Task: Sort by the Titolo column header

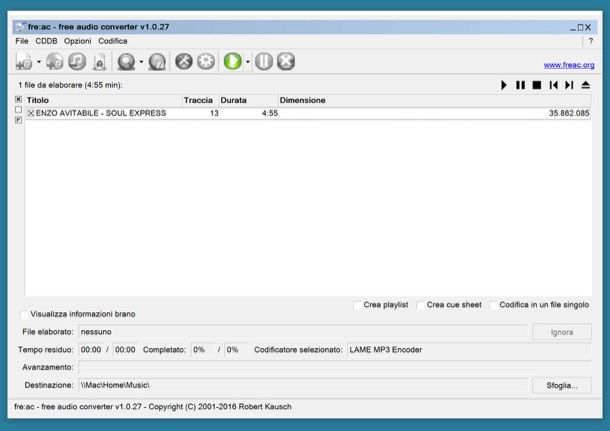Action: [104, 100]
